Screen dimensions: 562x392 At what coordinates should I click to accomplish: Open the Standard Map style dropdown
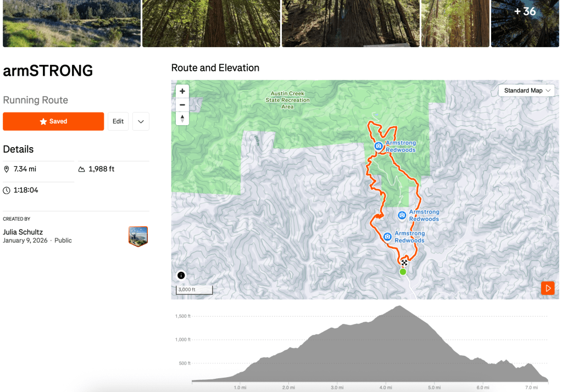tap(526, 91)
